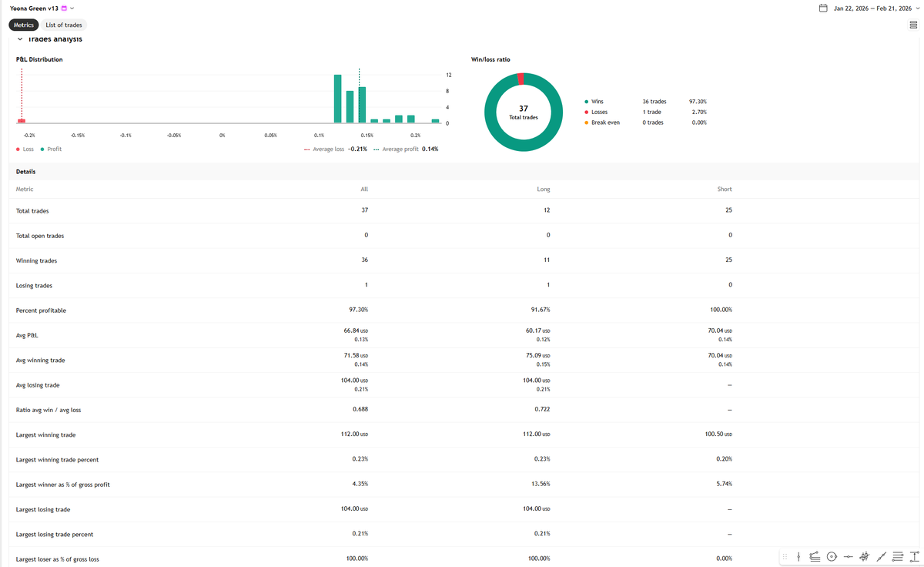This screenshot has width=924, height=567.
Task: Click the 0.688 ratio value
Action: click(360, 409)
